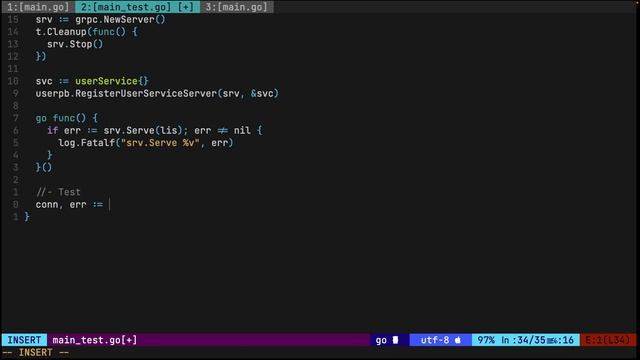This screenshot has width=640, height=360.
Task: Click the line number 34/35 indicator
Action: pos(531,340)
